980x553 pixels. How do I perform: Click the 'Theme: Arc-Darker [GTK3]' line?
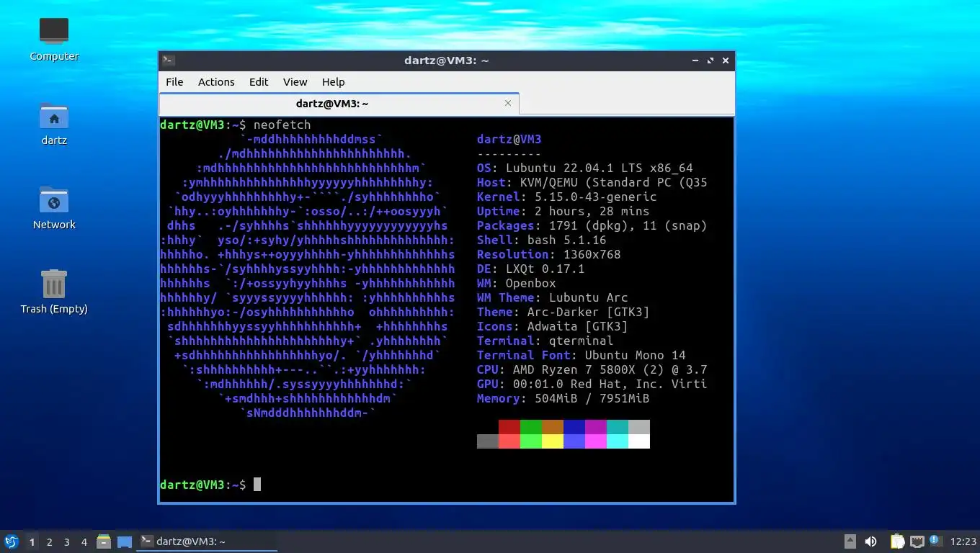pos(563,312)
